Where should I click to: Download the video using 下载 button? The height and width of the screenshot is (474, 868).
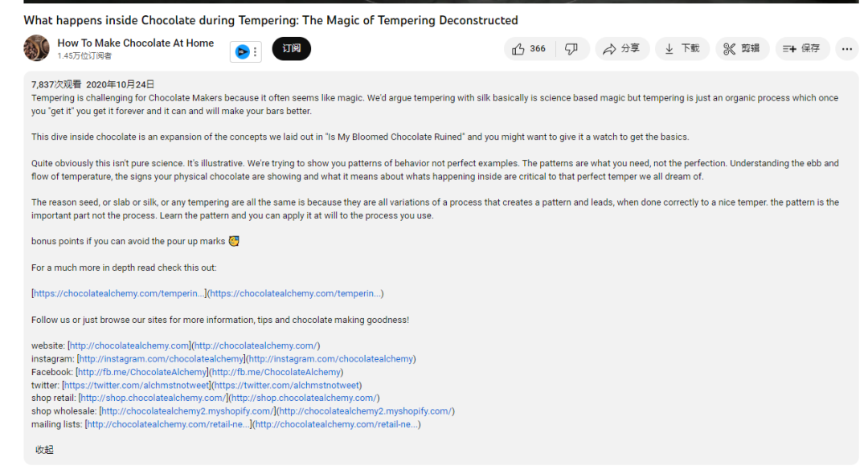pyautogui.click(x=682, y=49)
